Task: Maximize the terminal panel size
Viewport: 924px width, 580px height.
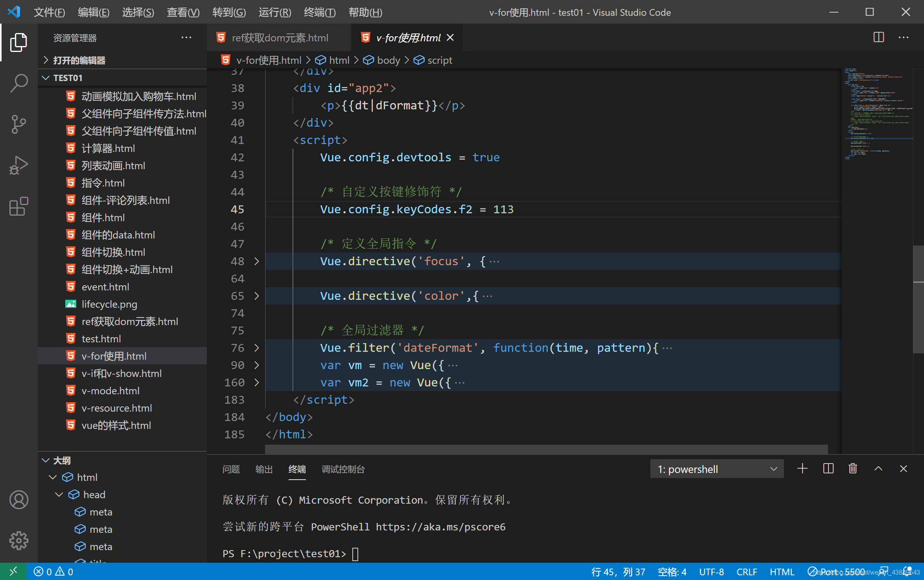Action: tap(878, 469)
